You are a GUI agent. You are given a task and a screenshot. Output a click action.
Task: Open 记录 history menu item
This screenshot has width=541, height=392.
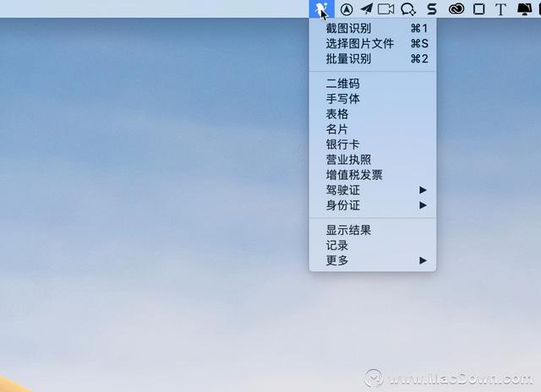(373, 245)
